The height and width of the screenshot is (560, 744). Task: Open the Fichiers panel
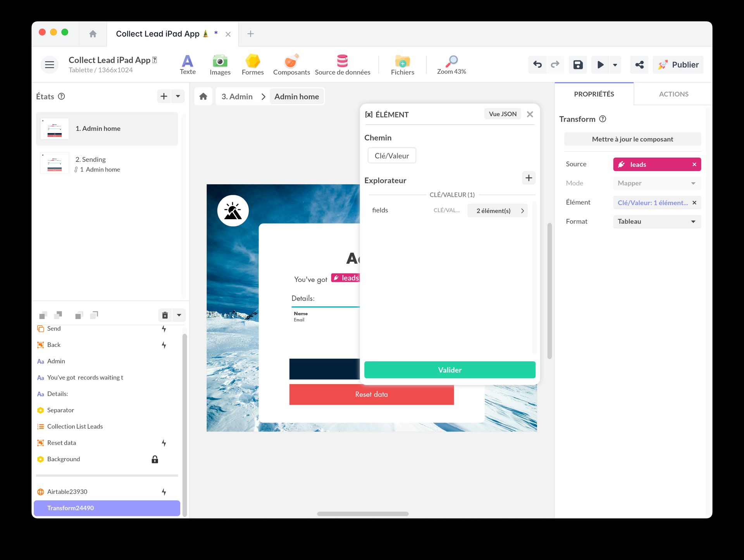(x=402, y=64)
